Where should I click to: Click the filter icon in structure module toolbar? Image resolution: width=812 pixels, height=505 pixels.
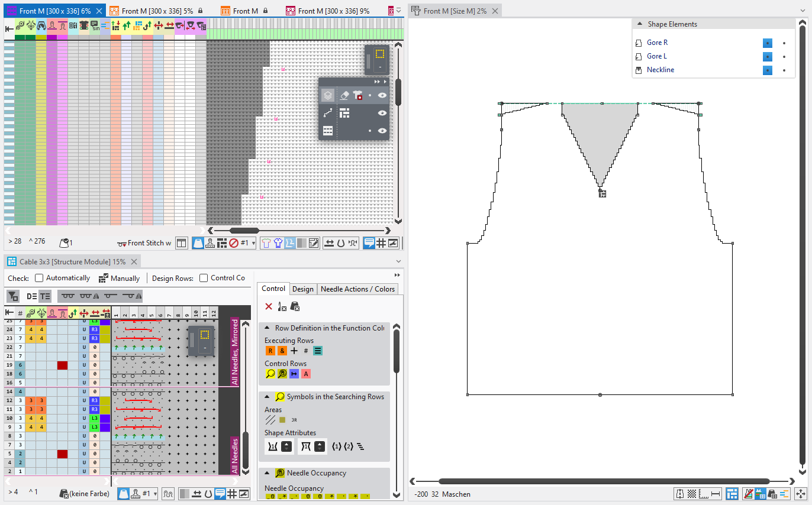pos(12,296)
